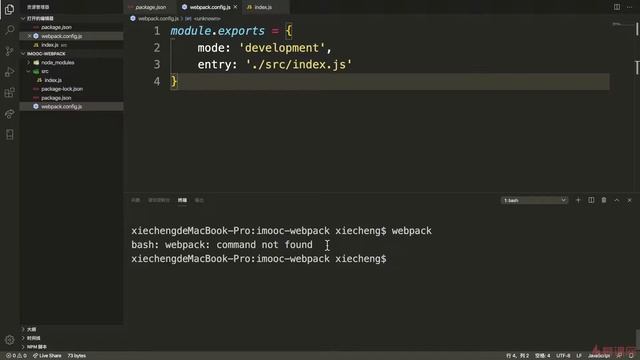
Task: Click the editor minimap
Action: pyautogui.click(x=622, y=25)
